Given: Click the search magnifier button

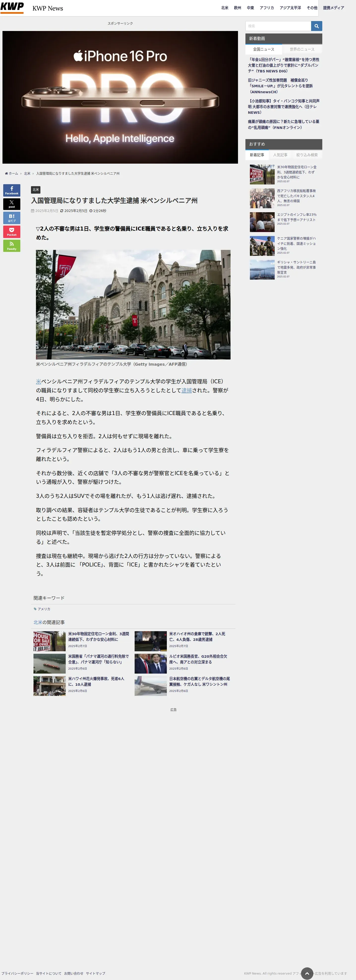Looking at the screenshot, I should pyautogui.click(x=316, y=26).
